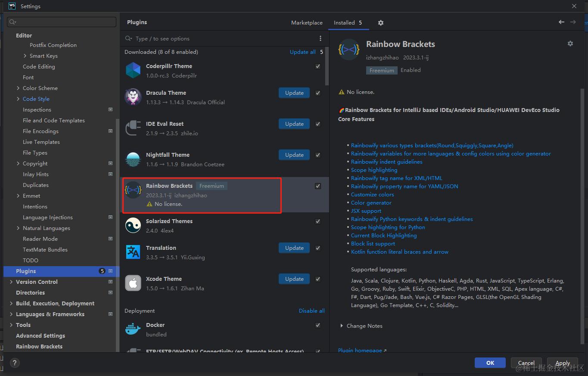Click the settings tree vertical scrollbar
Viewport: 588px width, 376px height.
(117, 235)
